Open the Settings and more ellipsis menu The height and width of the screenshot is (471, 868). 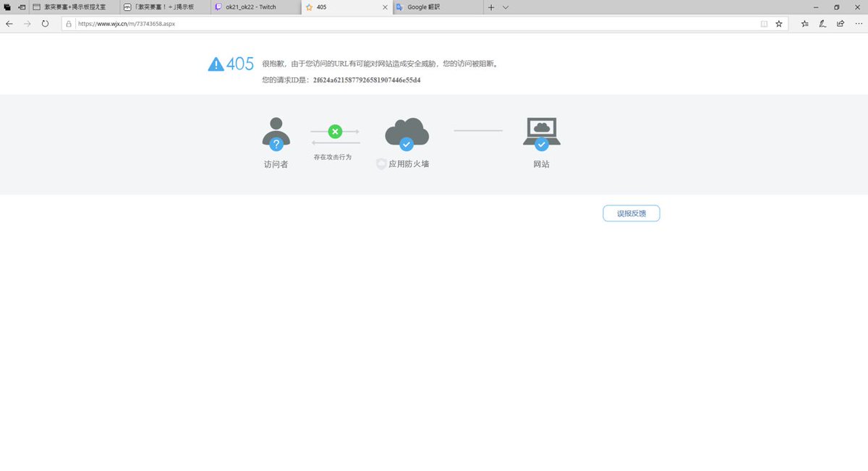point(858,23)
